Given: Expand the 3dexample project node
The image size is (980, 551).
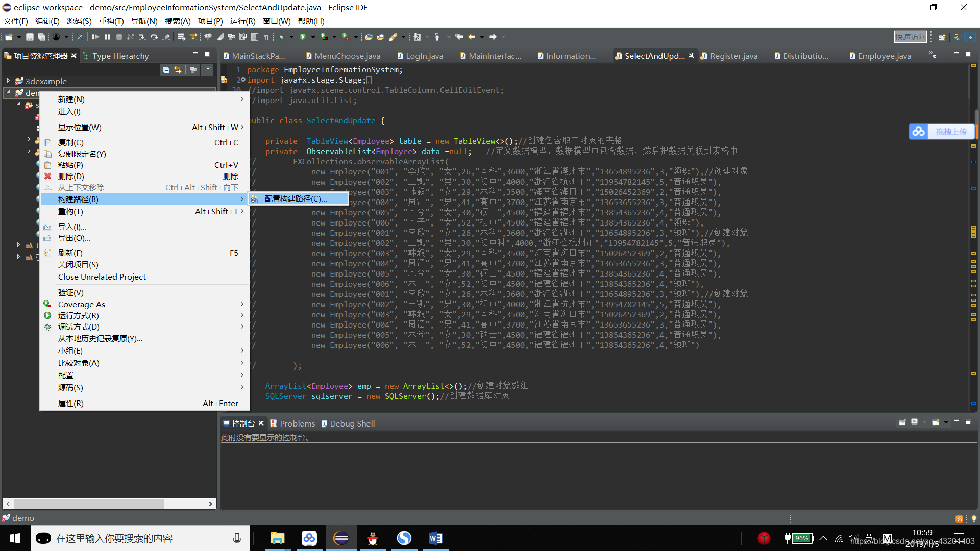Looking at the screenshot, I should click(8, 81).
